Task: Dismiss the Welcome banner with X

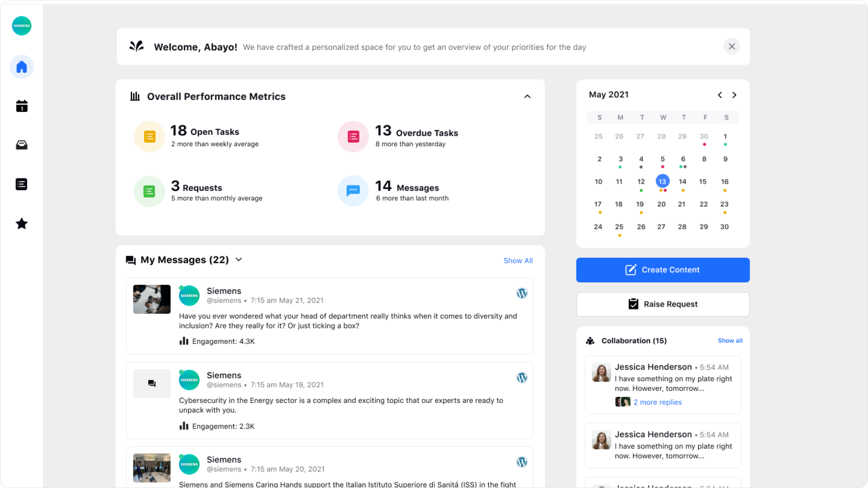Action: point(732,47)
